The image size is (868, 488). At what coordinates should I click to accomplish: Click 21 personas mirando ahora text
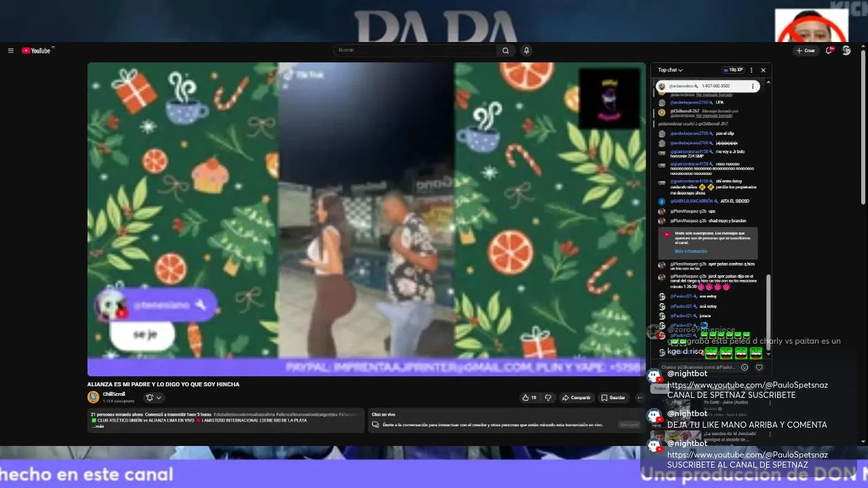[117, 414]
